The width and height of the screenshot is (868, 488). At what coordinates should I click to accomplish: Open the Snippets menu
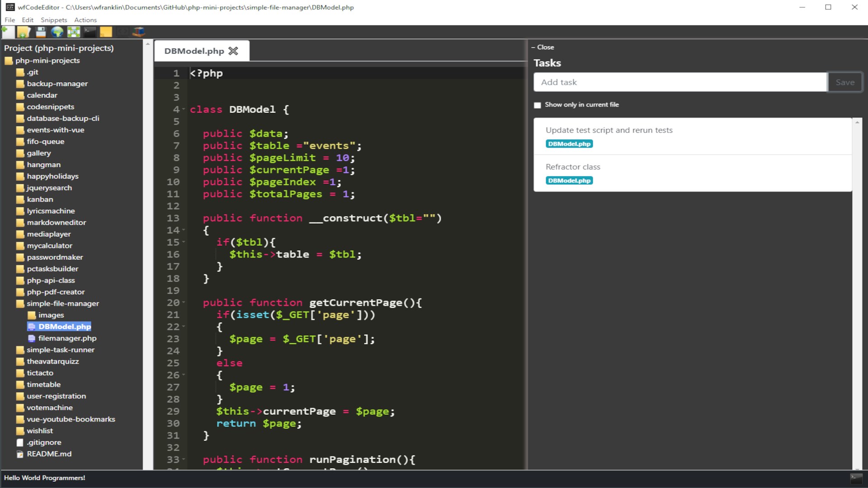54,20
